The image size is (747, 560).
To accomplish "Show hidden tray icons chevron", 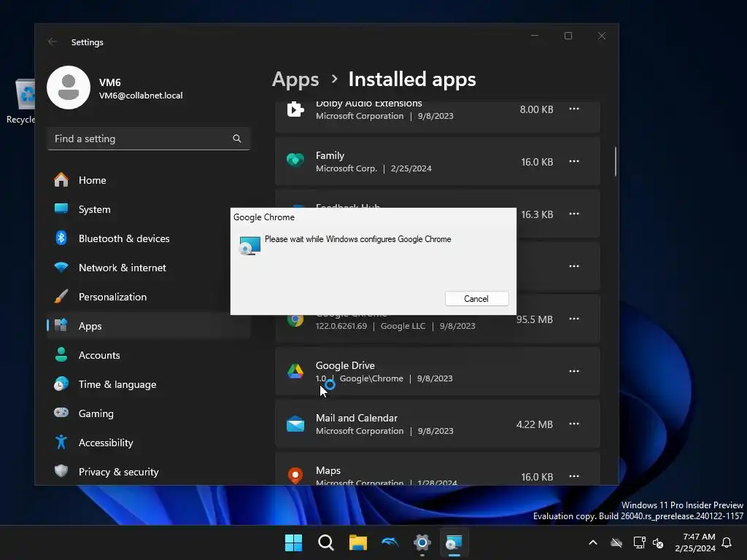I will pos(593,542).
